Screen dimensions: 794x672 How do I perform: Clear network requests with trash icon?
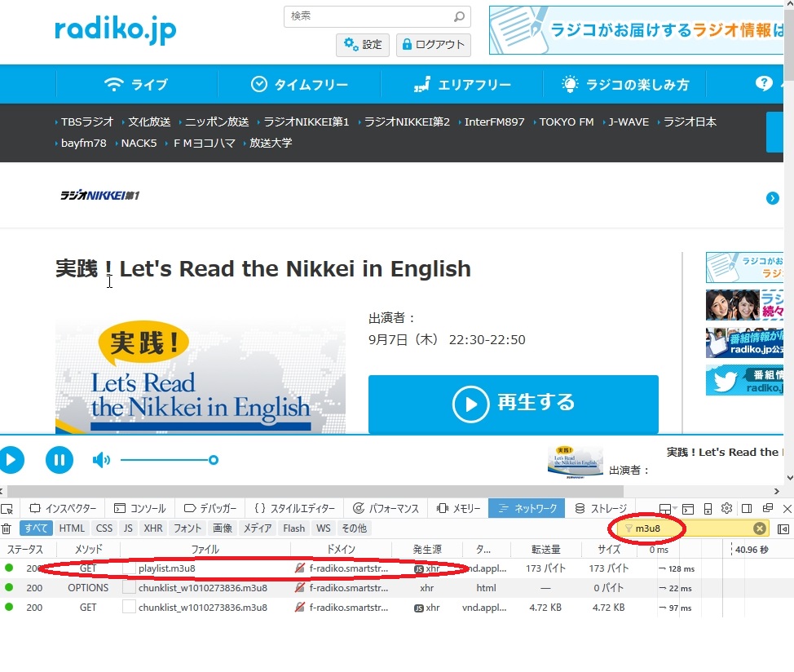(x=6, y=528)
